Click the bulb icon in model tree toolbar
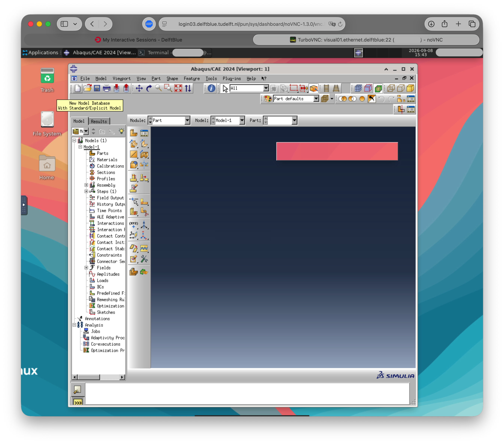This screenshot has height=444, width=504. (121, 131)
